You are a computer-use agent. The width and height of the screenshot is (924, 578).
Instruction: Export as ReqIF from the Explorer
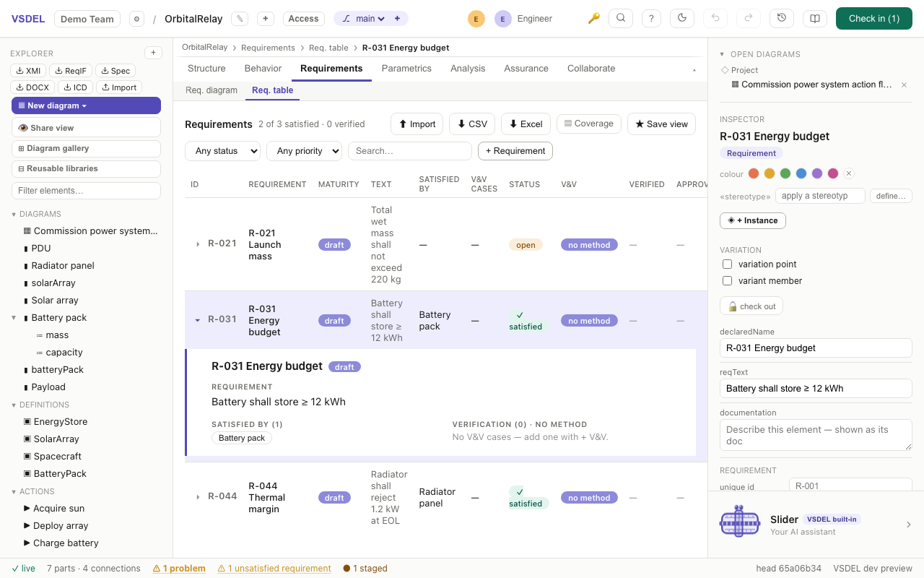point(71,70)
